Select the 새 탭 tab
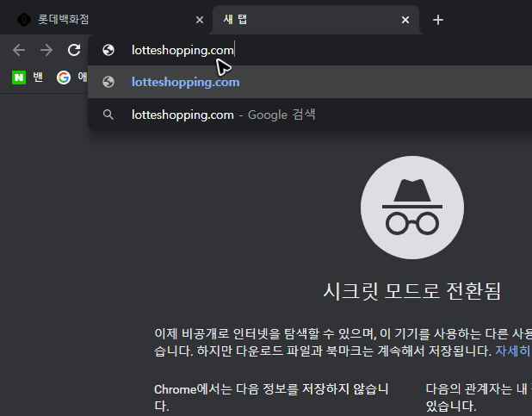532x416 pixels. (x=316, y=19)
